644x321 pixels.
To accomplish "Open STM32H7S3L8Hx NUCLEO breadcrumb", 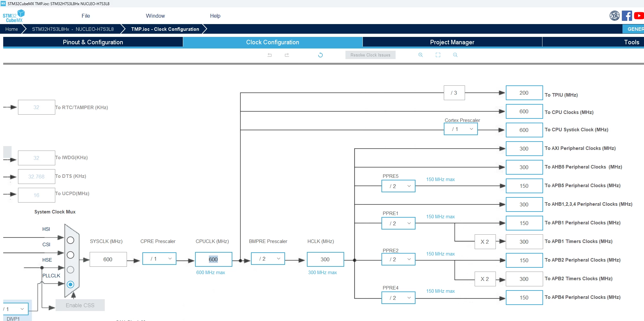I will [73, 29].
